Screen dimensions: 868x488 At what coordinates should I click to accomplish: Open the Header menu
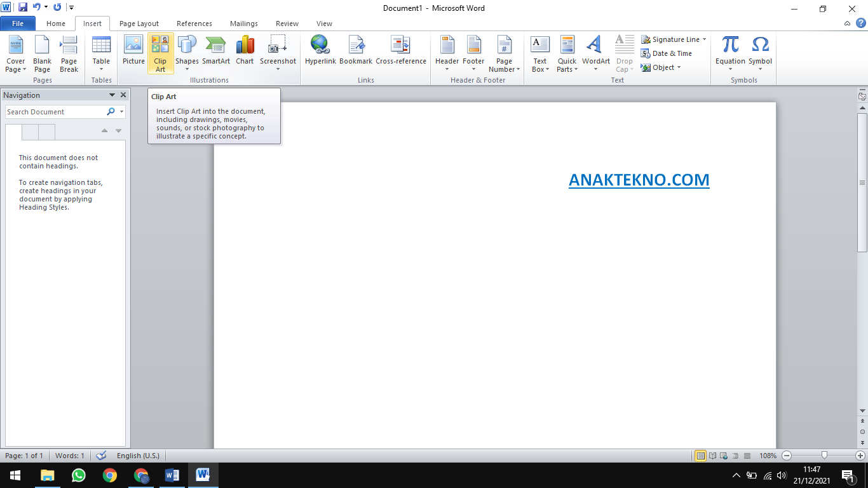tap(447, 54)
